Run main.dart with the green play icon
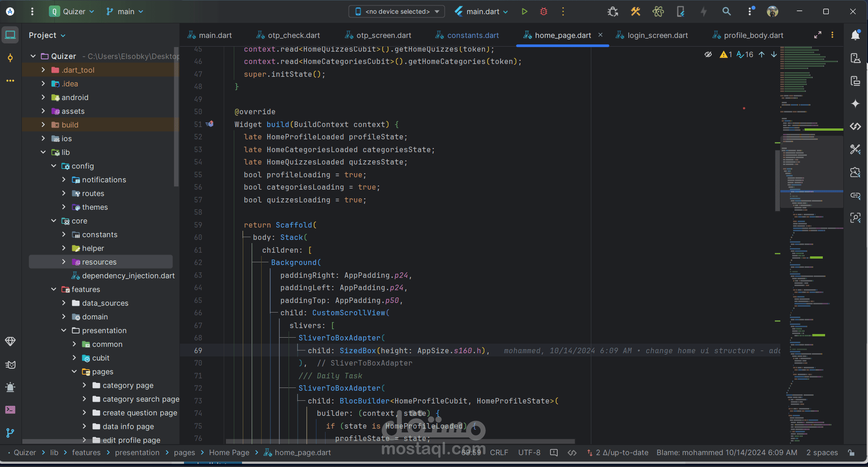 click(x=525, y=11)
